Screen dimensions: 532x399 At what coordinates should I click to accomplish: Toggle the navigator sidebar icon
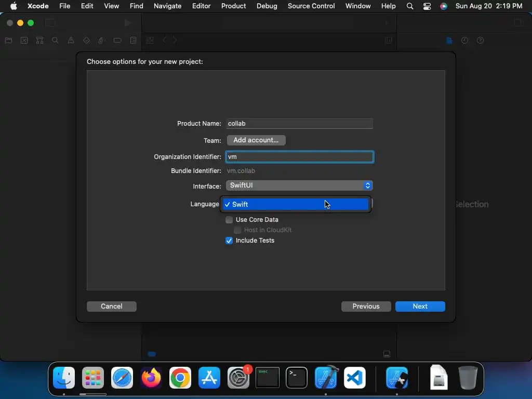click(50, 23)
